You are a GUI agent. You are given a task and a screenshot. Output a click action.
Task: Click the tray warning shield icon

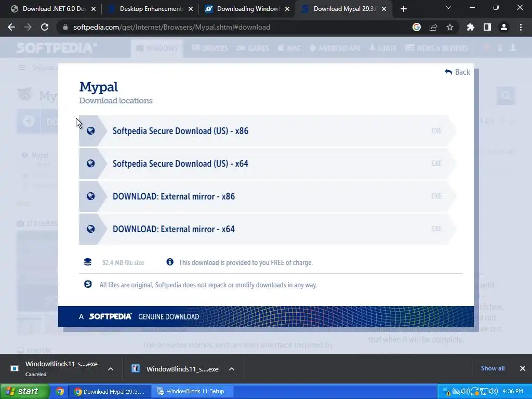(447, 392)
